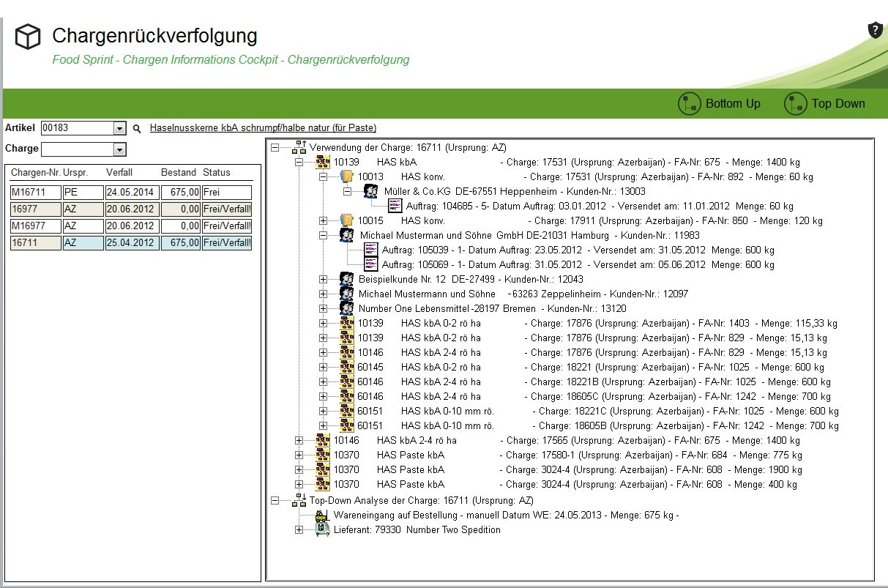
Task: Select the Auftrag 105069 order entry
Action: click(x=482, y=264)
